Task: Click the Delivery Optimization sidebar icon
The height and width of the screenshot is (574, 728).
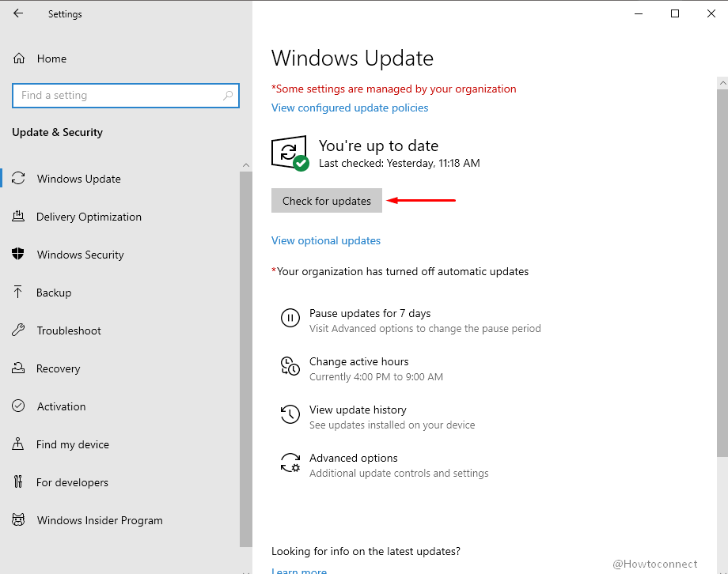Action: [x=19, y=217]
